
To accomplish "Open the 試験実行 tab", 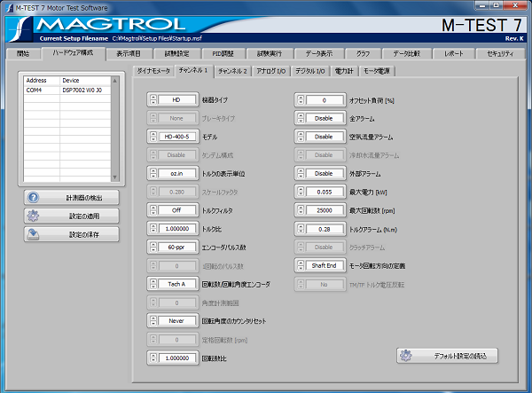I will [x=270, y=53].
